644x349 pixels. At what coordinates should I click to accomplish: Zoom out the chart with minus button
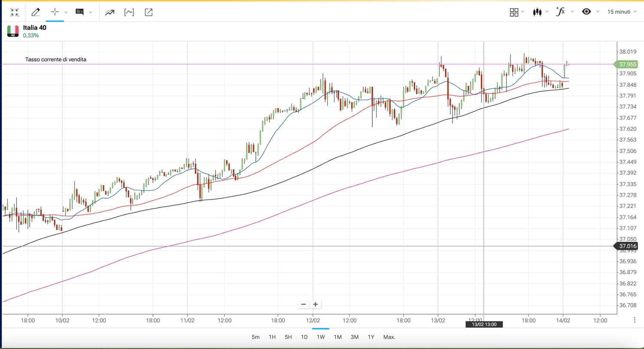click(x=304, y=304)
